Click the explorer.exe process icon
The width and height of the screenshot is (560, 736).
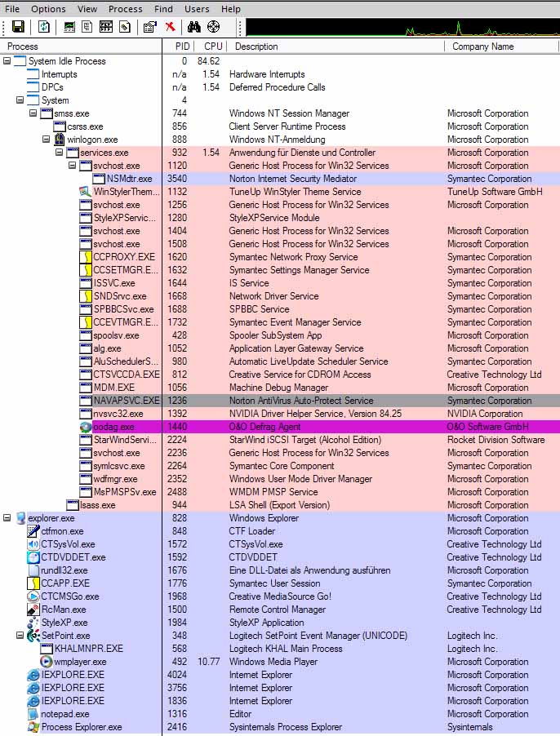20,518
